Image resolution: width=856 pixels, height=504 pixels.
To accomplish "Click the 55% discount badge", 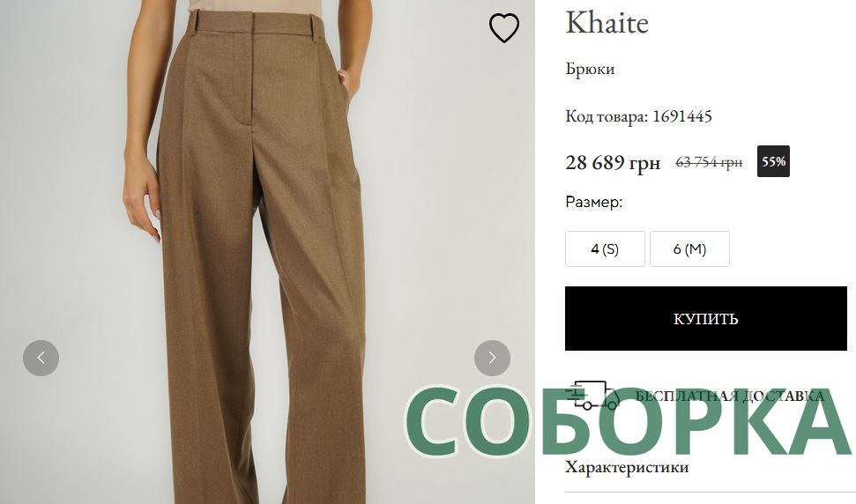I will tap(773, 161).
